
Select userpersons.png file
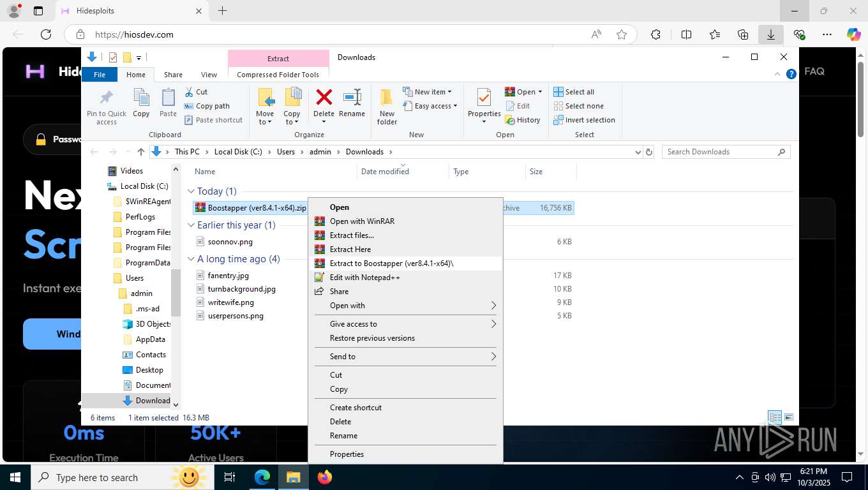(x=236, y=316)
